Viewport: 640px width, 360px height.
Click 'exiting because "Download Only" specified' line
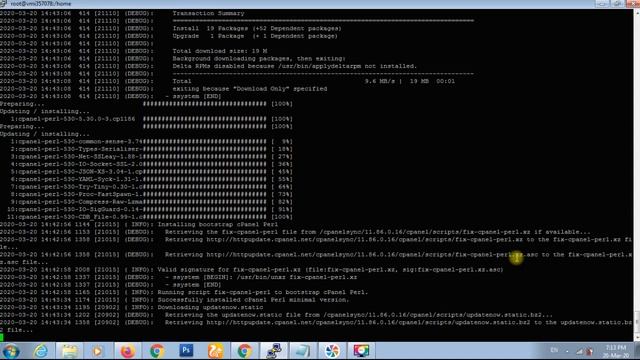coord(249,89)
